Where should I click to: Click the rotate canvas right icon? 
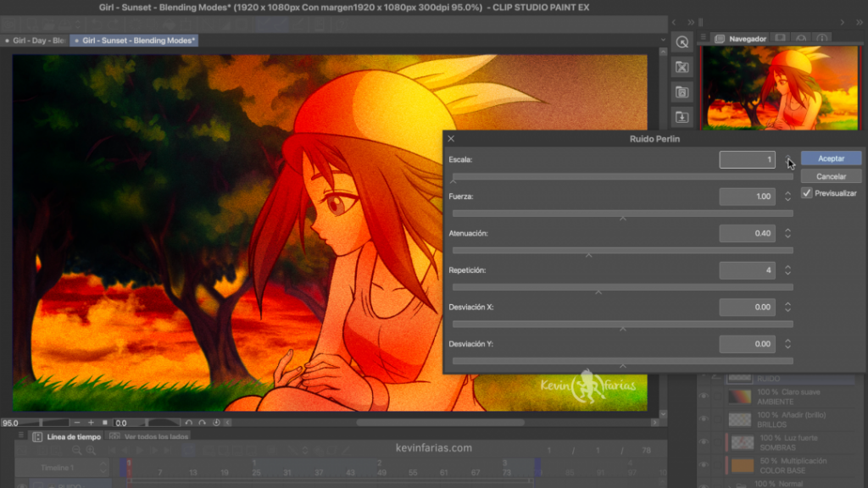(x=202, y=423)
